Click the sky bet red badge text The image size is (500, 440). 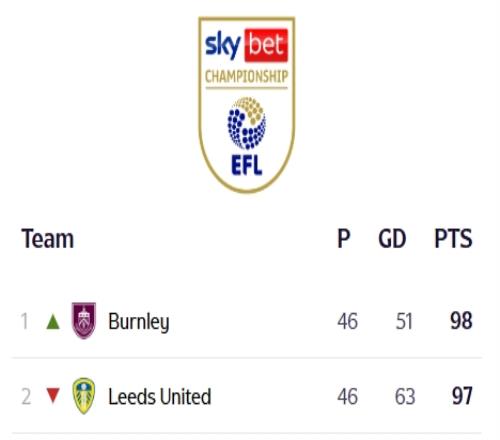tap(266, 45)
